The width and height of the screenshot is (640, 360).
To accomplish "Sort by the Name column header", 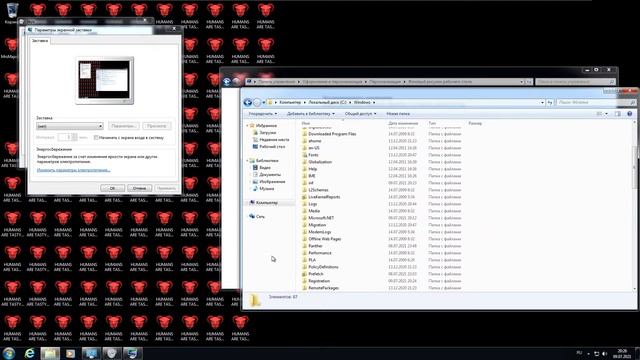I will (x=305, y=123).
